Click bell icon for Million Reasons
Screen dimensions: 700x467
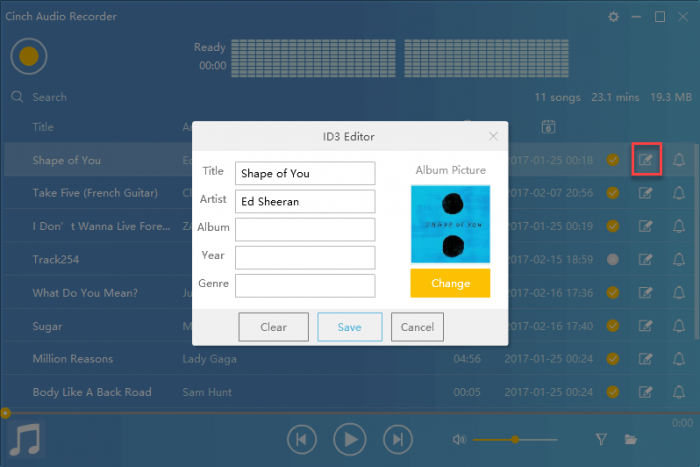679,359
